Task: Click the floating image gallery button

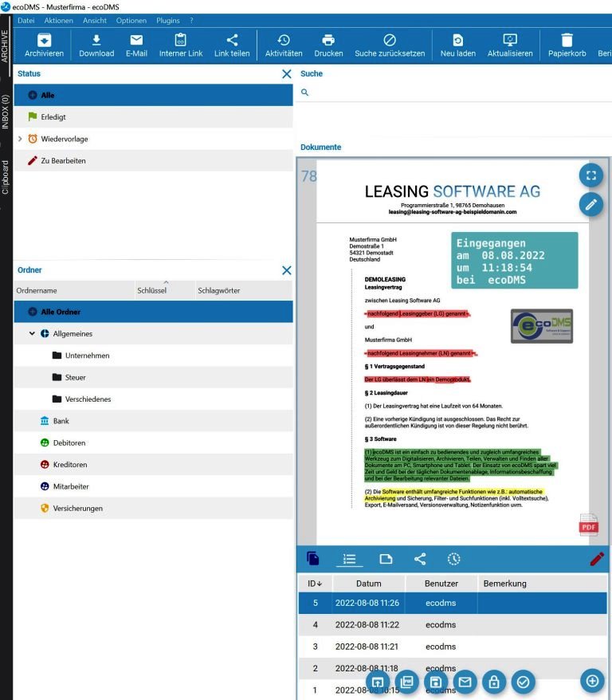Action: point(407,682)
